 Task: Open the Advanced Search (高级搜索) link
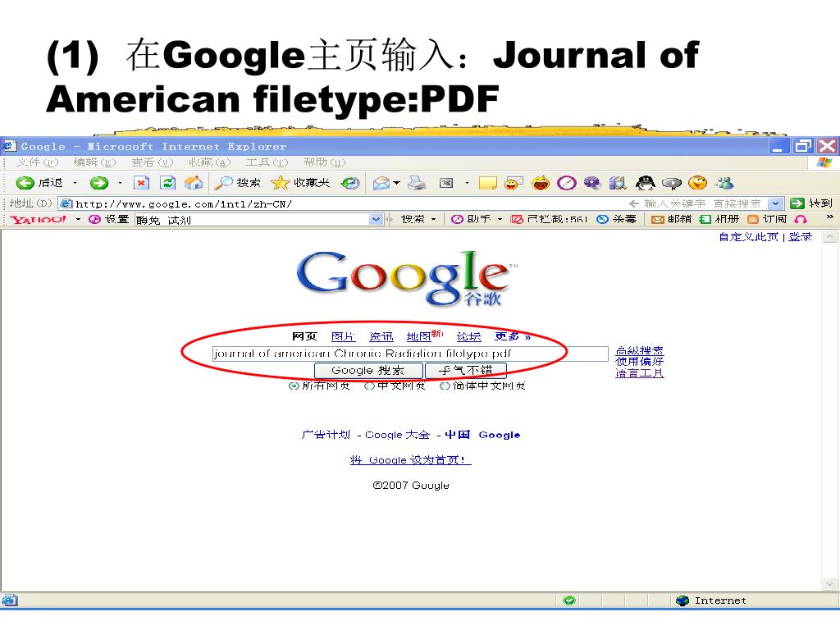click(639, 351)
